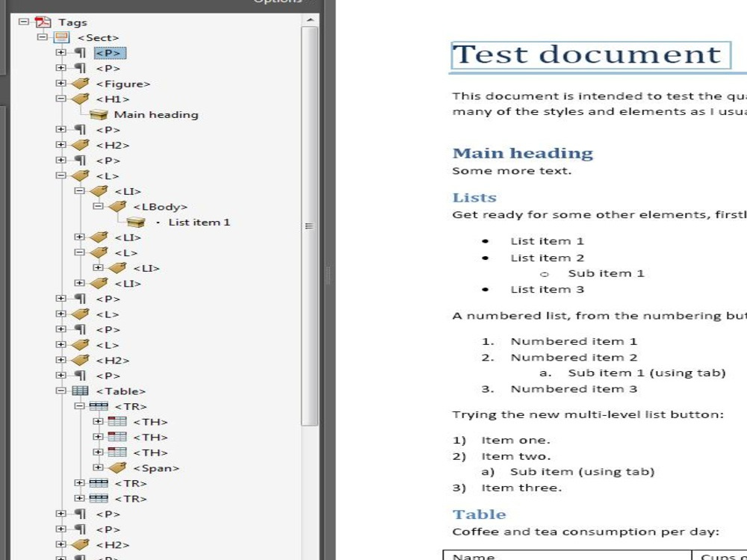Collapse the <Table> tag
Image resolution: width=747 pixels, height=560 pixels.
pos(61,391)
